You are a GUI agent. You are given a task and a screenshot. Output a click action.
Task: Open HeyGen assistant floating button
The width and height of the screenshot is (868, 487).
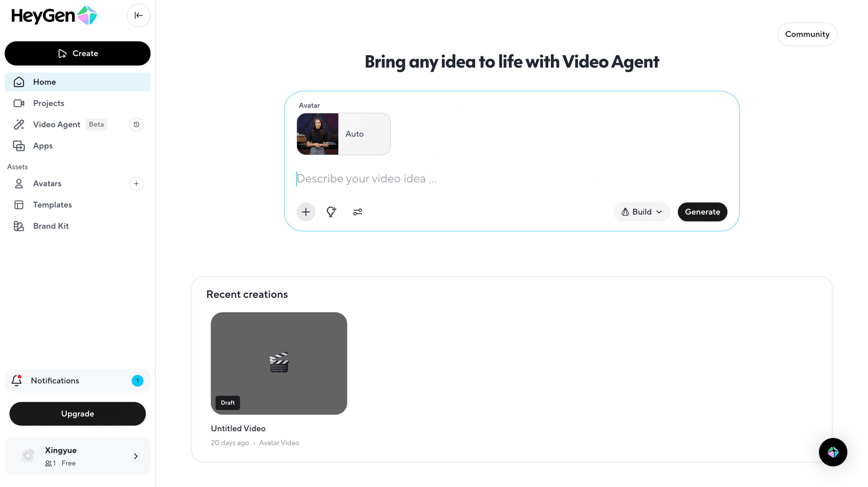tap(833, 452)
